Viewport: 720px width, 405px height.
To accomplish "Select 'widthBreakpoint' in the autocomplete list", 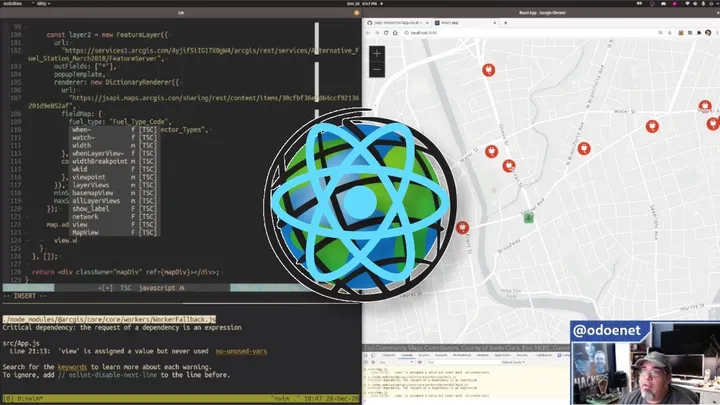I will point(113,161).
